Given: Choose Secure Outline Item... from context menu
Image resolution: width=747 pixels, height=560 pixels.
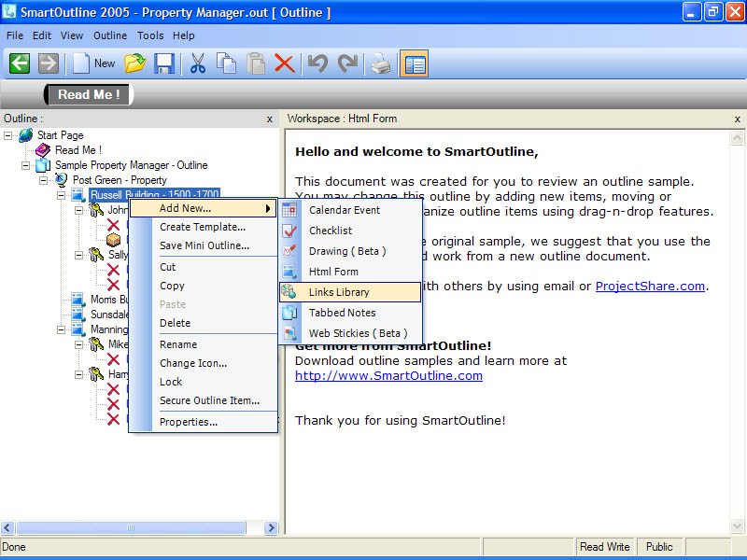Looking at the screenshot, I should (x=203, y=400).
